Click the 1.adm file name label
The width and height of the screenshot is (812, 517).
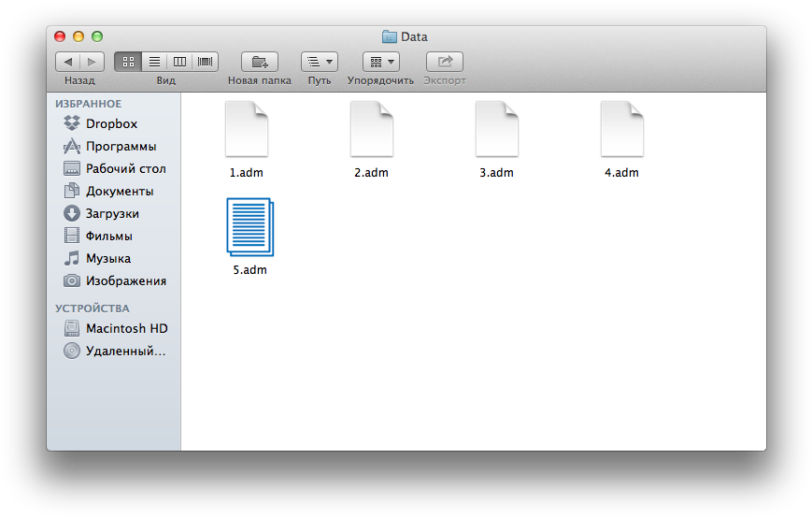247,173
